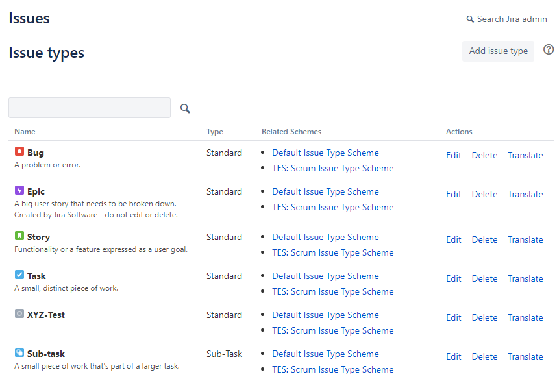Open TES: Scrum Issue Type Scheme for XYZ-Test
The width and height of the screenshot is (557, 392).
pos(333,331)
